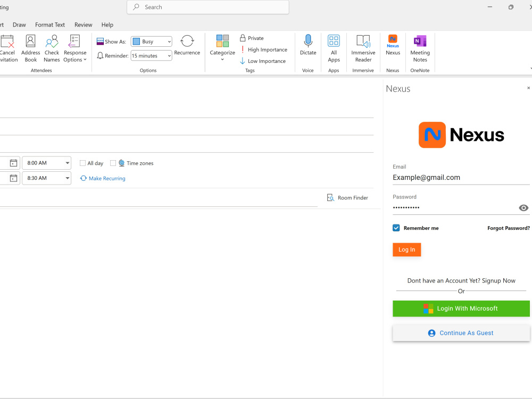Mark the meeting as Private

pos(252,38)
